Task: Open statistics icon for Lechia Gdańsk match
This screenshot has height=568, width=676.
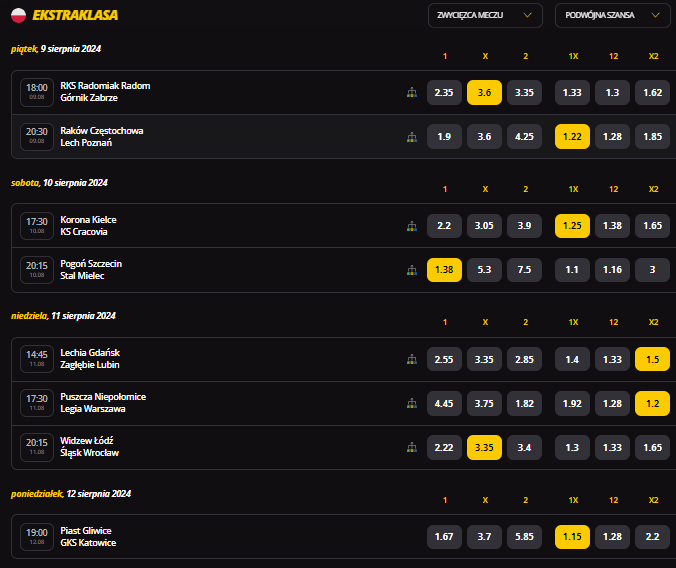Action: (412, 359)
